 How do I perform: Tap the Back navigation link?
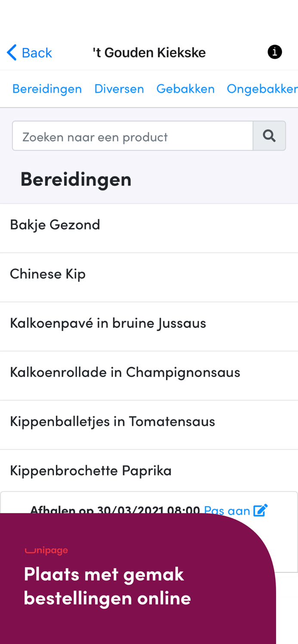[37, 52]
